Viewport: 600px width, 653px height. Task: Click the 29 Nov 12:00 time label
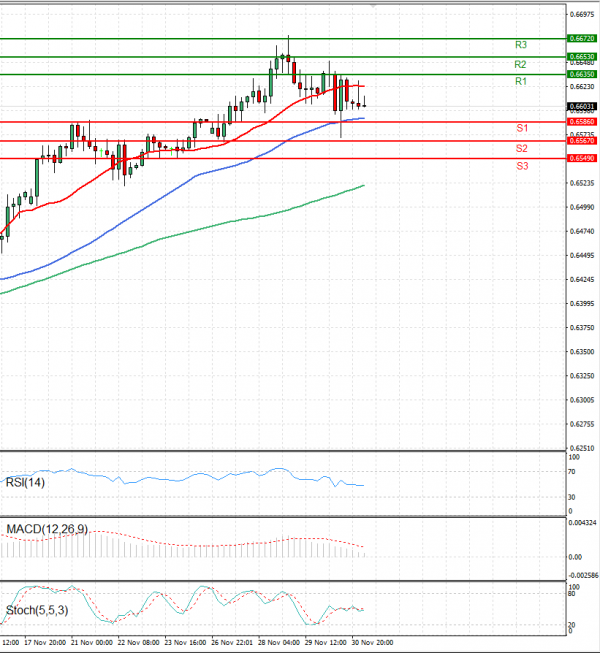[x=326, y=643]
